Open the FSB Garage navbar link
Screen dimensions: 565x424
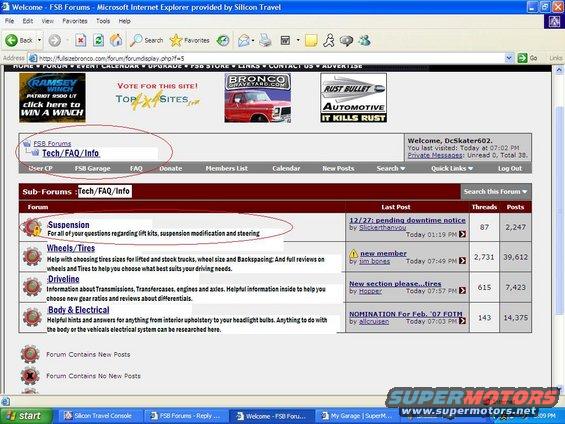[92, 168]
